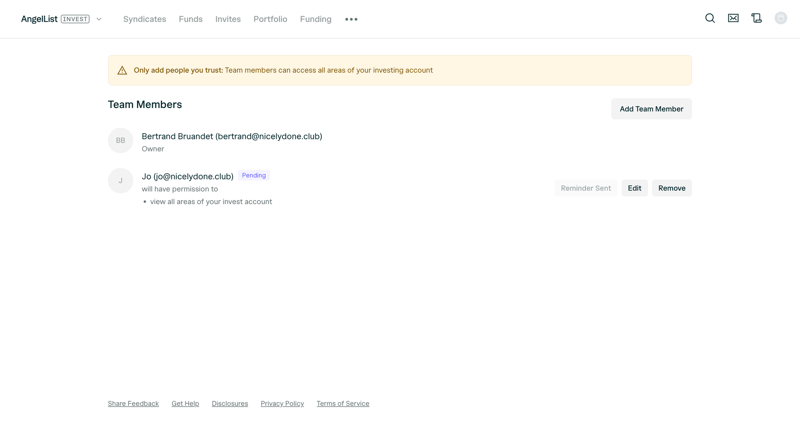This screenshot has height=442, width=800.
Task: Click 'will have permission to' text
Action: pyautogui.click(x=180, y=189)
